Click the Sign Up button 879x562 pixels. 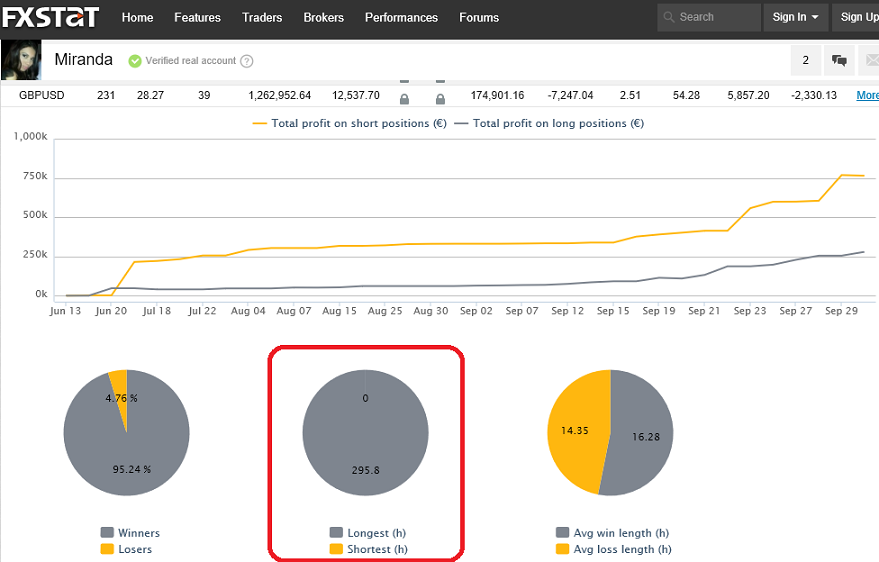click(858, 17)
